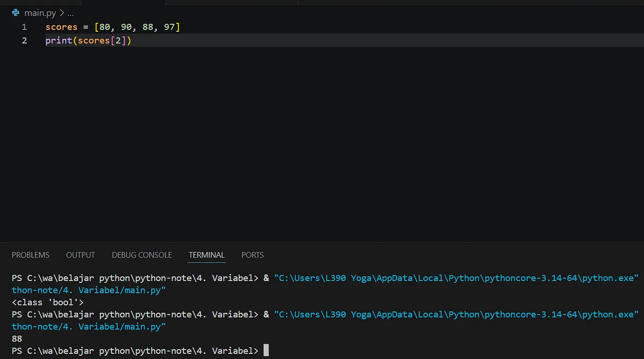Viewport: 644px width, 359px height.
Task: Click line number 2 in the gutter
Action: tap(24, 41)
